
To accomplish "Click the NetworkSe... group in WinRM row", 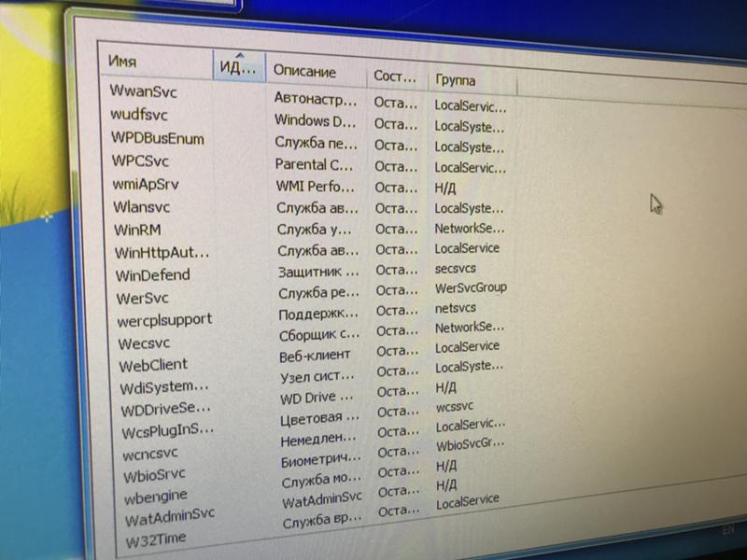I will [x=470, y=229].
